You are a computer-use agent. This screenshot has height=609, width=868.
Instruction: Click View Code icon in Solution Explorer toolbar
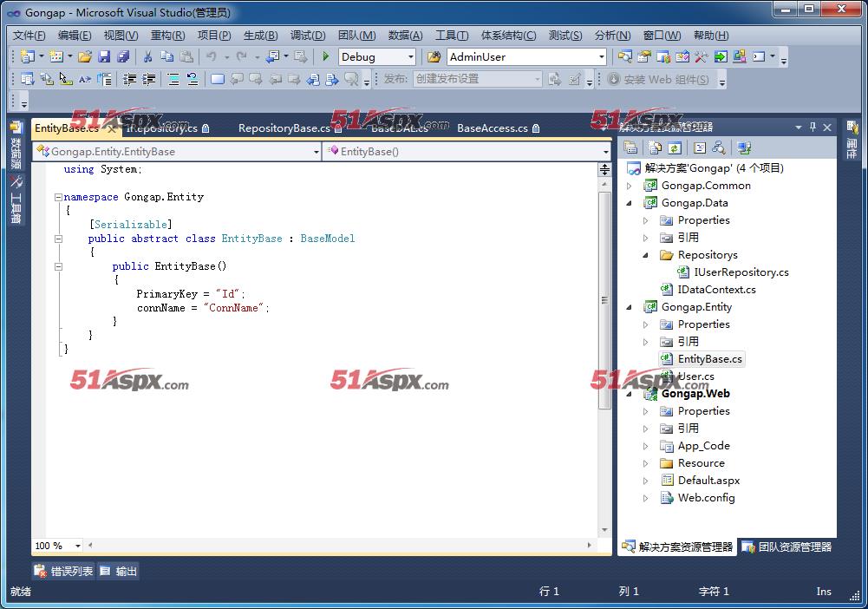click(x=700, y=147)
